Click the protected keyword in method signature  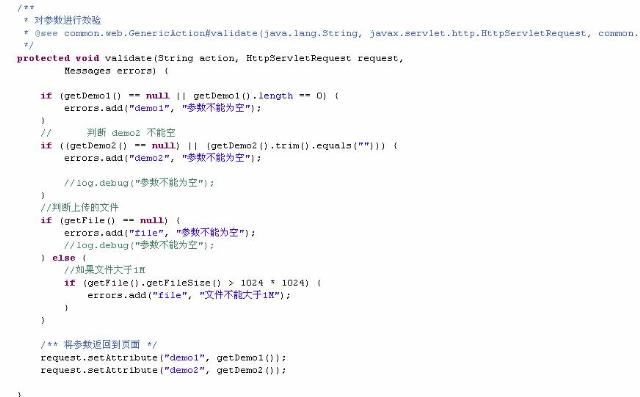coord(43,58)
